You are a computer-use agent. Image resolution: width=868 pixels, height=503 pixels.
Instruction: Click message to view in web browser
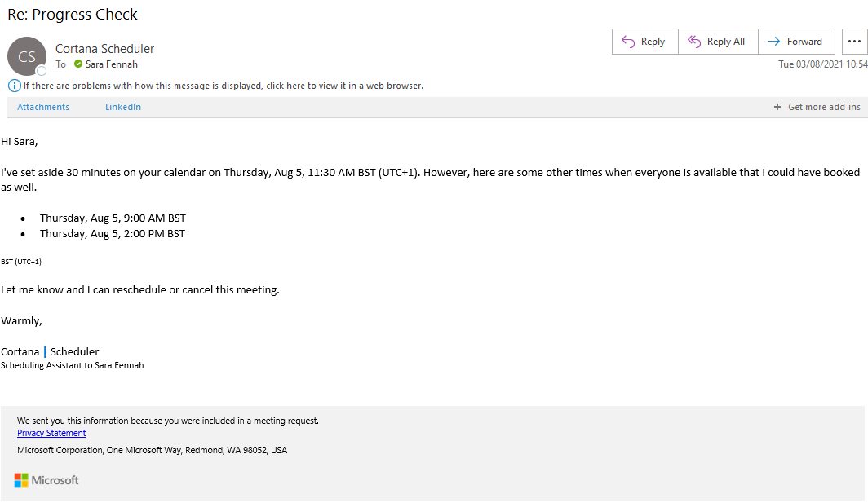223,86
